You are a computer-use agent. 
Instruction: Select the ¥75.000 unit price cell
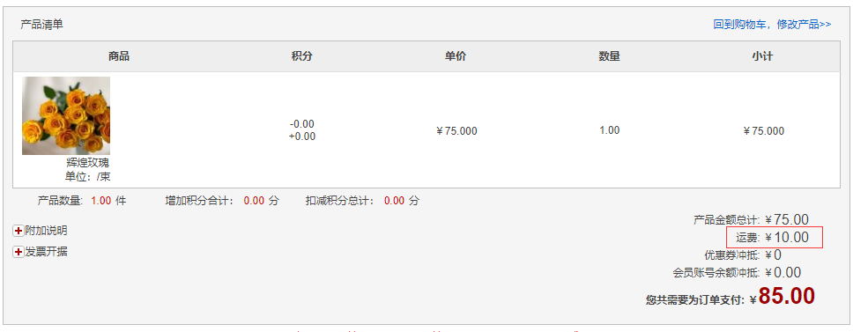click(x=456, y=131)
